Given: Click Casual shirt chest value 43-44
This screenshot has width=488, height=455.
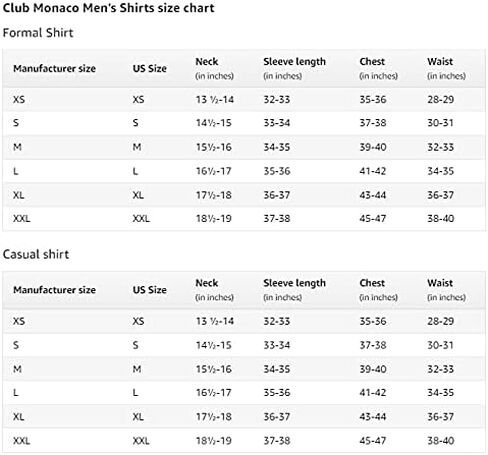Looking at the screenshot, I should pyautogui.click(x=373, y=417).
